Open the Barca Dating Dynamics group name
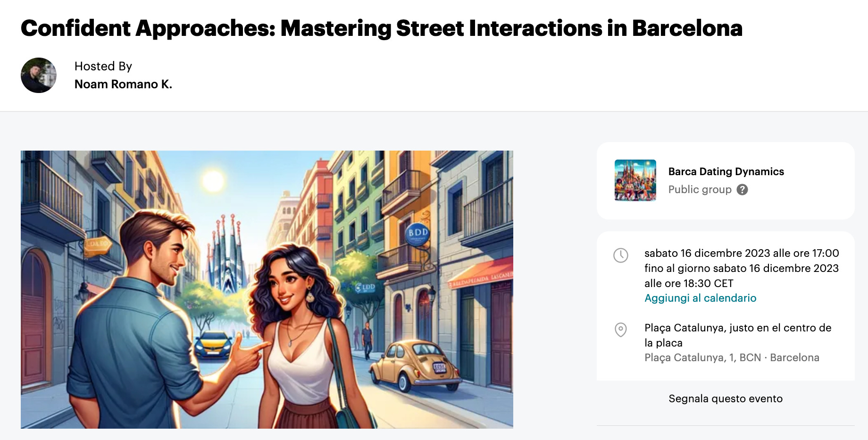Screen dimensions: 868x440 pyautogui.click(x=726, y=171)
